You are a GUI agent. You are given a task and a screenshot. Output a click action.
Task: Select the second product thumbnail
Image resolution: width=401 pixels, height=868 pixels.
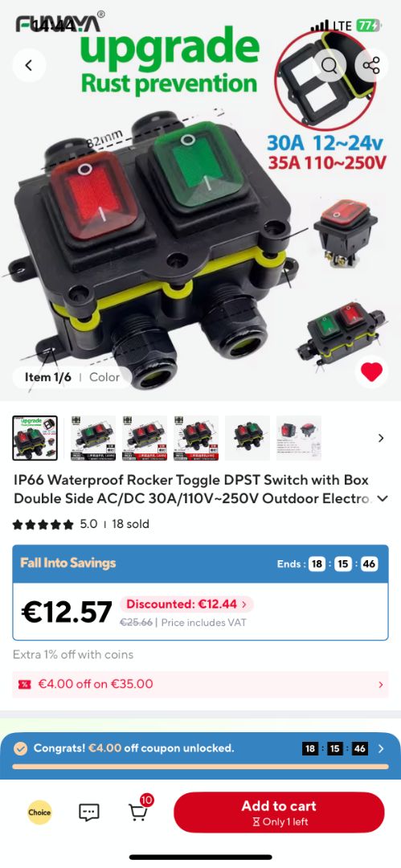(x=93, y=438)
